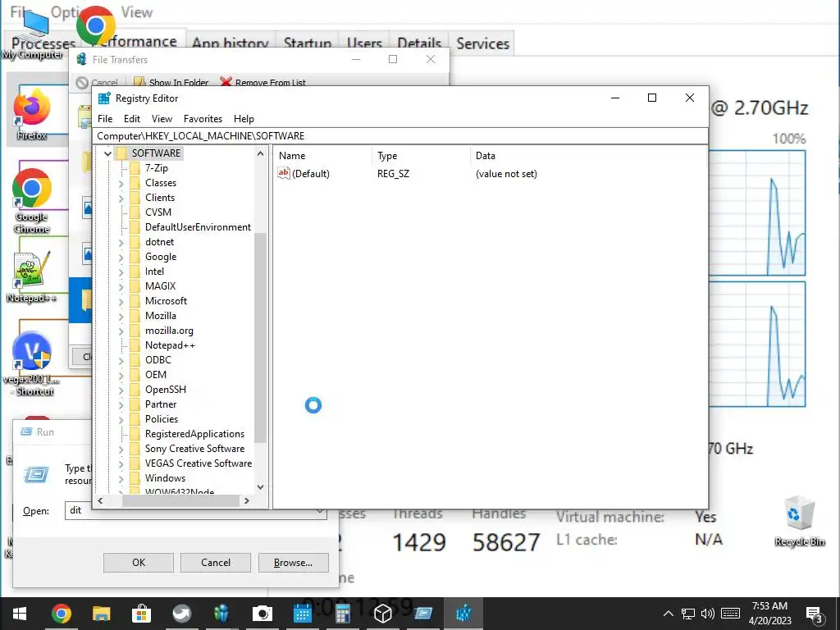This screenshot has height=630, width=840.
Task: Open the Firefox desktop shortcut
Action: pyautogui.click(x=32, y=114)
